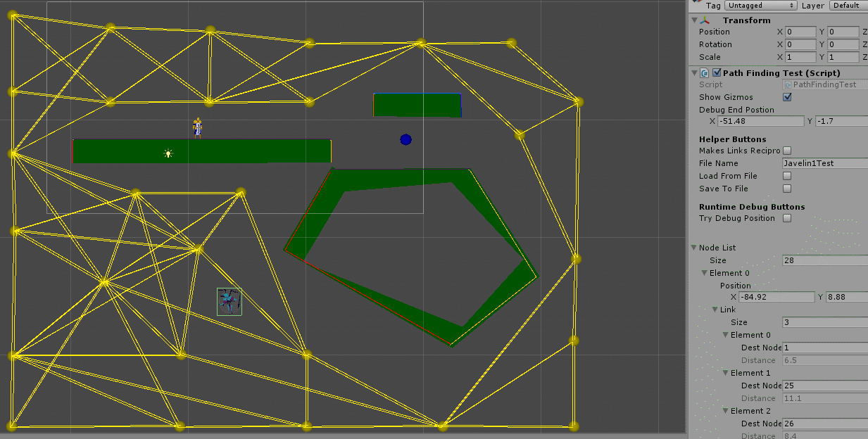
Task: Edit Link Size field showing 3
Action: pos(825,322)
